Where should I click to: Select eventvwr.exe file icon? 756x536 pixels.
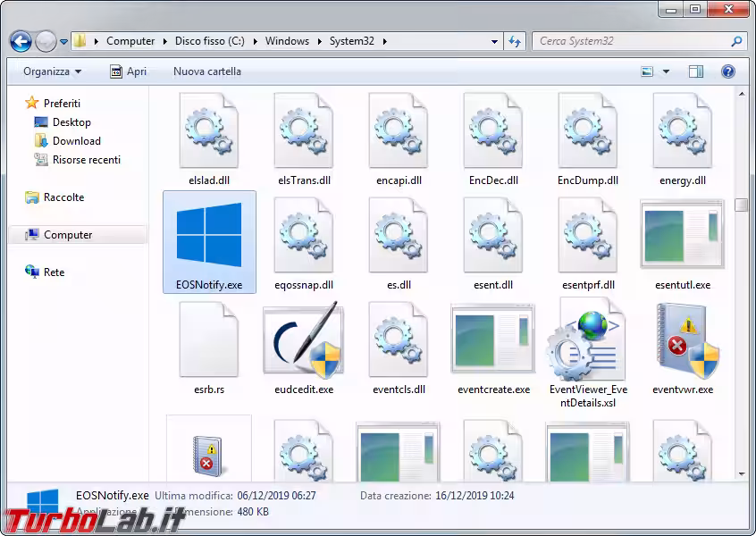click(x=683, y=340)
